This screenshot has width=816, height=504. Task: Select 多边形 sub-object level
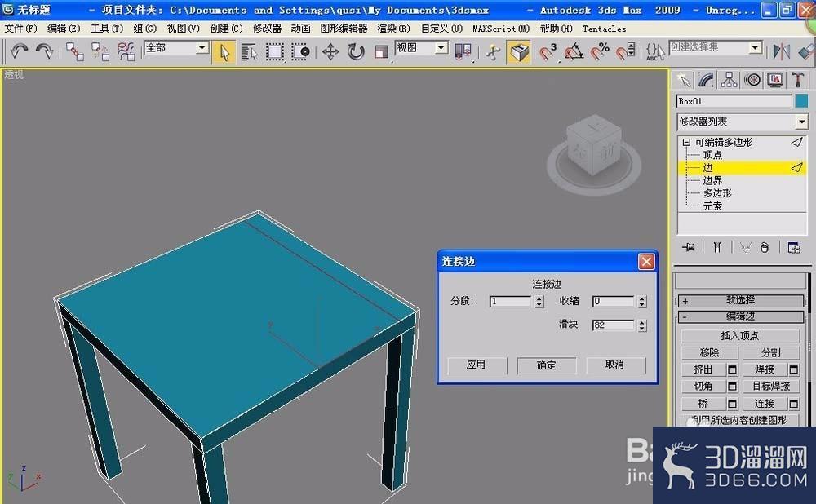(716, 193)
